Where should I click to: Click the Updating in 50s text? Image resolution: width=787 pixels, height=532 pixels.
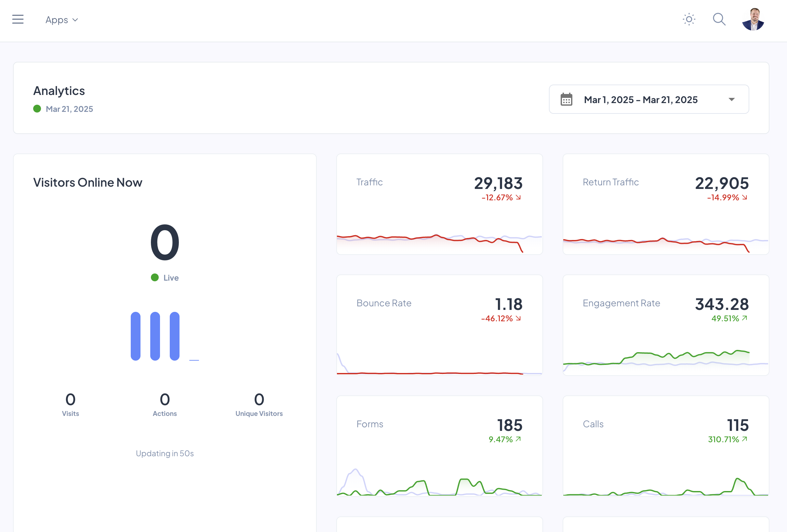click(x=165, y=453)
